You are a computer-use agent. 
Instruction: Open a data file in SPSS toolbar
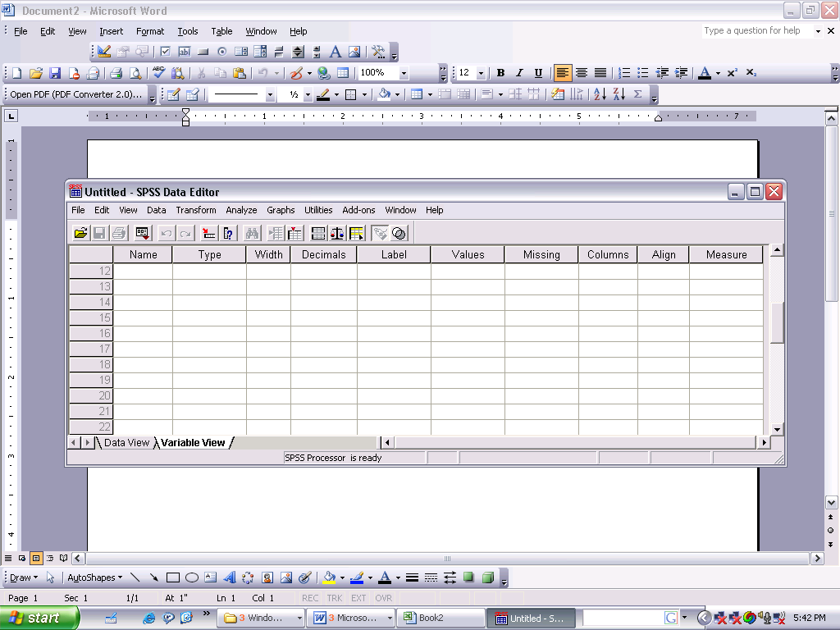click(81, 233)
